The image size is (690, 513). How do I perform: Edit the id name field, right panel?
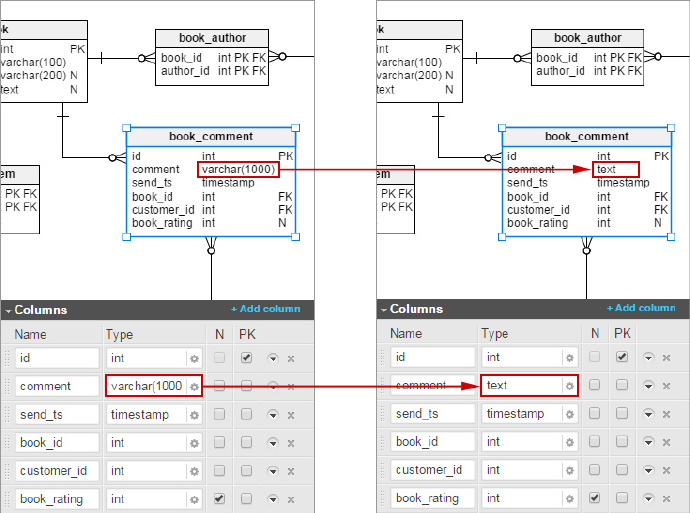[433, 357]
